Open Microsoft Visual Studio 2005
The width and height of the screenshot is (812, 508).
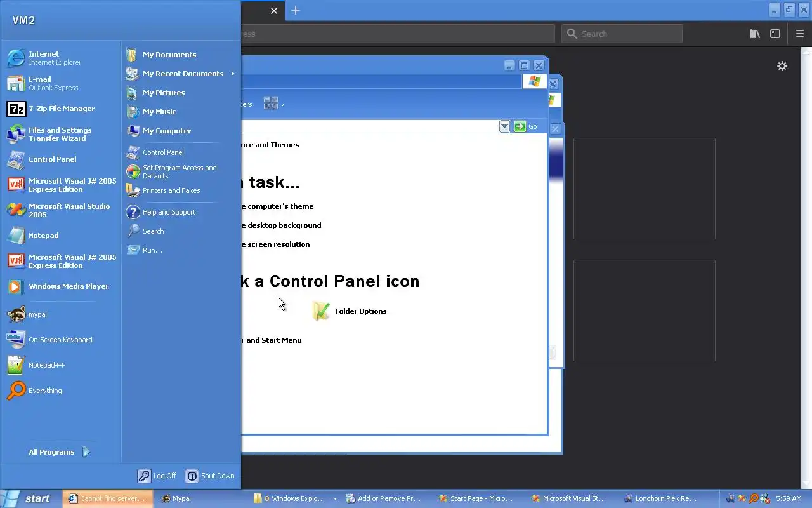pyautogui.click(x=60, y=210)
